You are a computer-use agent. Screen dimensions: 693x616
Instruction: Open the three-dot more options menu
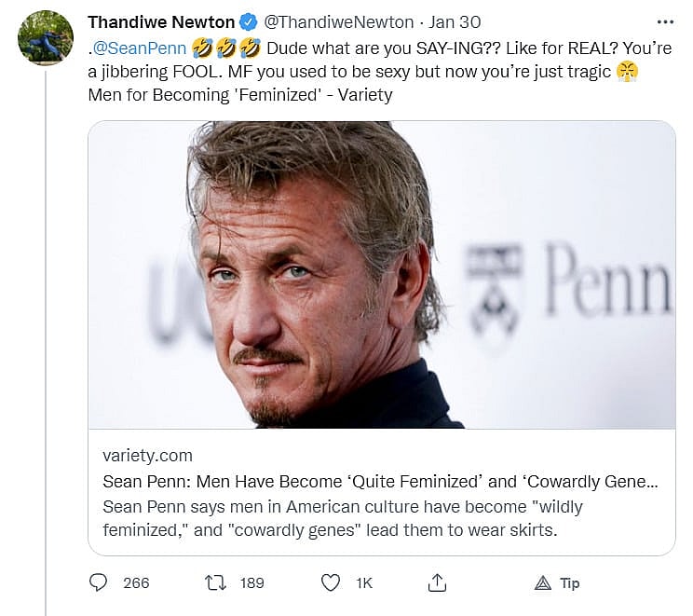pyautogui.click(x=664, y=22)
